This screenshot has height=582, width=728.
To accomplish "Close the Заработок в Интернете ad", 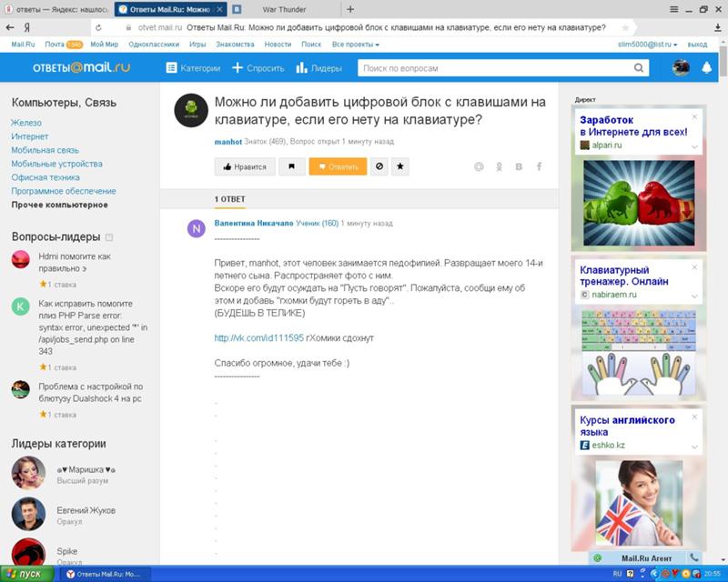I will click(694, 117).
